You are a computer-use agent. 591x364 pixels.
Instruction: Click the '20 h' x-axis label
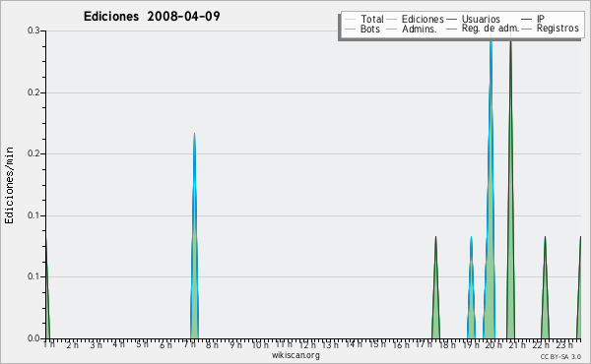(x=493, y=344)
